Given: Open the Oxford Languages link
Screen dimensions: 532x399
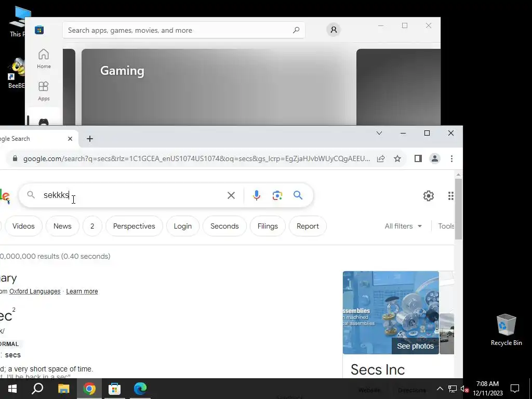Looking at the screenshot, I should (35, 291).
